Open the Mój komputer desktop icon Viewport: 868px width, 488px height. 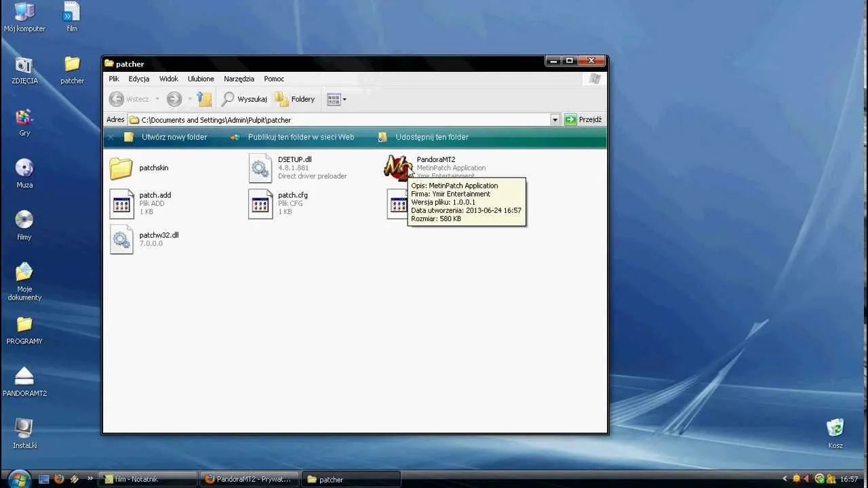(24, 18)
